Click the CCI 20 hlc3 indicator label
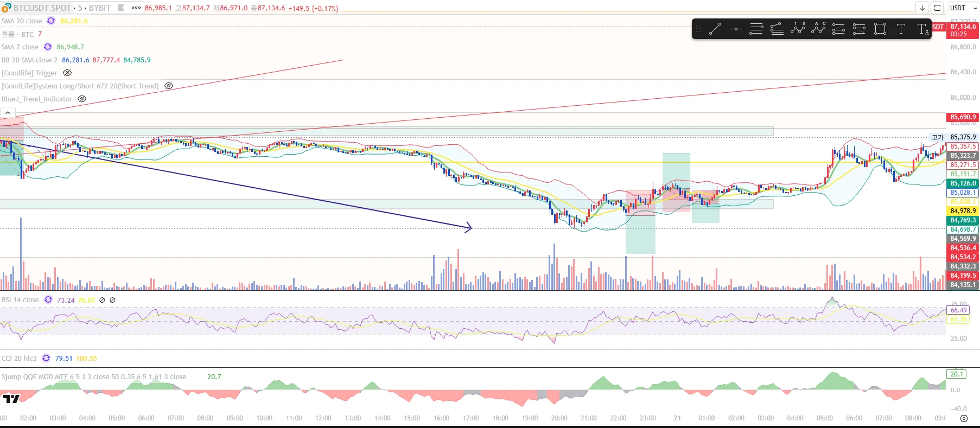This screenshot has width=980, height=428. coord(19,358)
